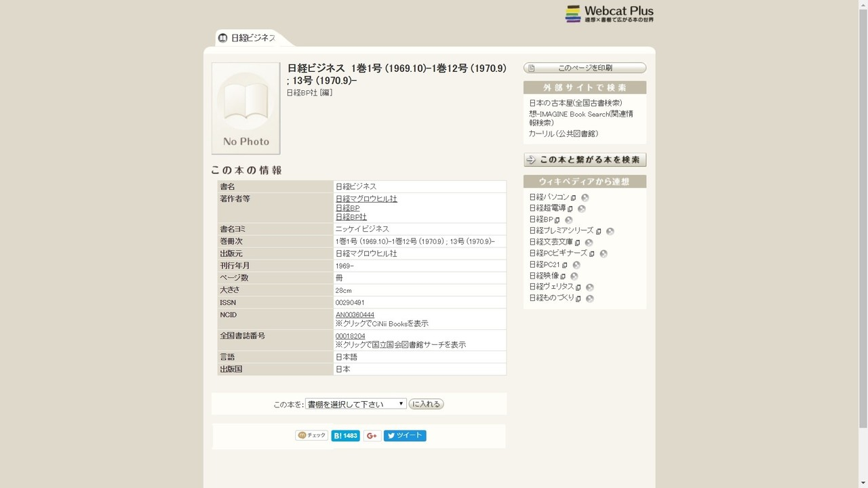Click the 日経BP社 [編] subtitle text
This screenshot has height=488, width=868.
pos(309,93)
